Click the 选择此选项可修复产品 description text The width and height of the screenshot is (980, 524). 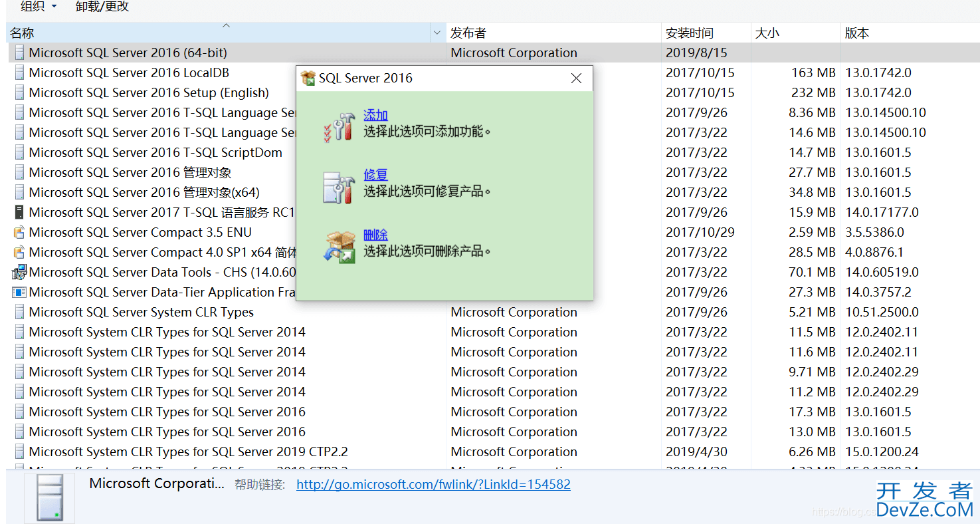coord(427,192)
